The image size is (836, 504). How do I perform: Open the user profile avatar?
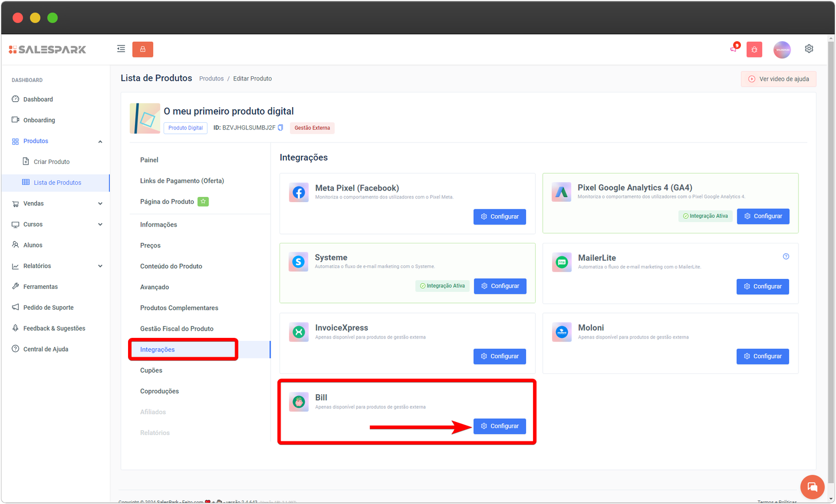click(x=782, y=50)
